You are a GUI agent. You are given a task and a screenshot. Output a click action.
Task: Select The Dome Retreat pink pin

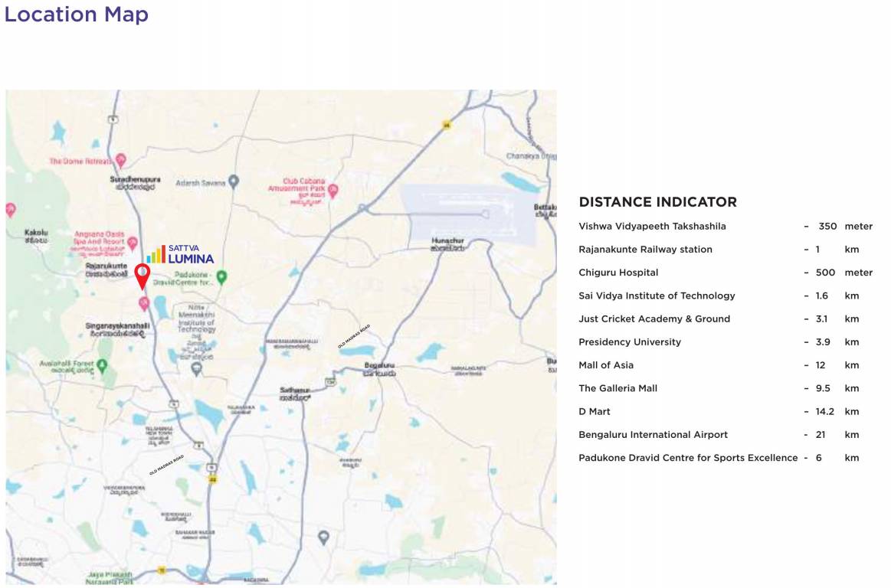(x=120, y=161)
